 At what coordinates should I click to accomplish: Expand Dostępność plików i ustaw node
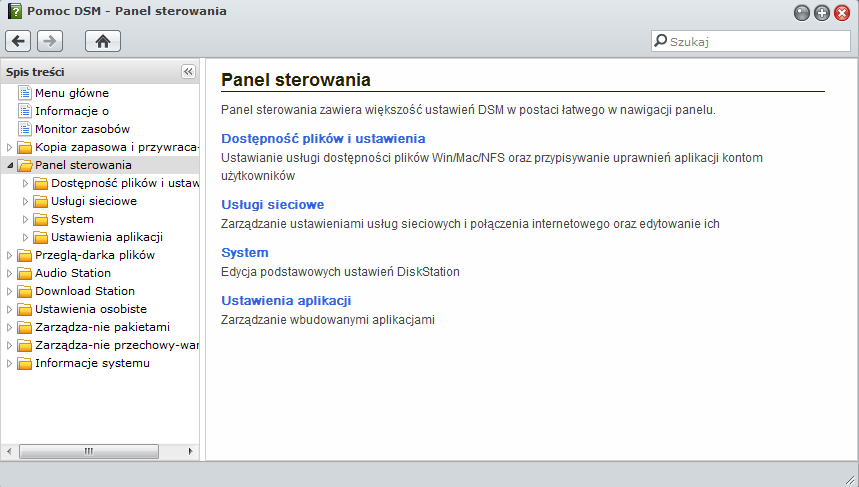[25, 184]
